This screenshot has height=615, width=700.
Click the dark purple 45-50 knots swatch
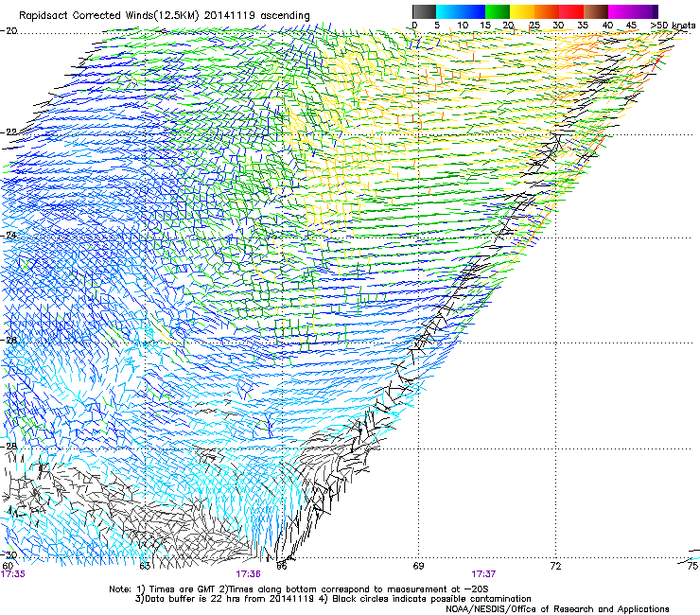pyautogui.click(x=645, y=11)
